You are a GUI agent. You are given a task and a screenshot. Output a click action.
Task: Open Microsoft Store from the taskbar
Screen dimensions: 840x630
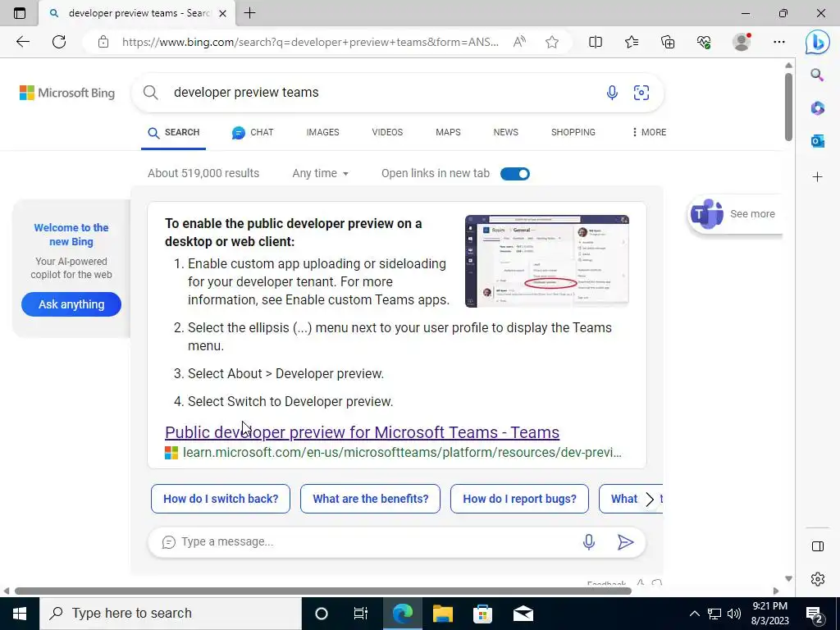pos(482,614)
